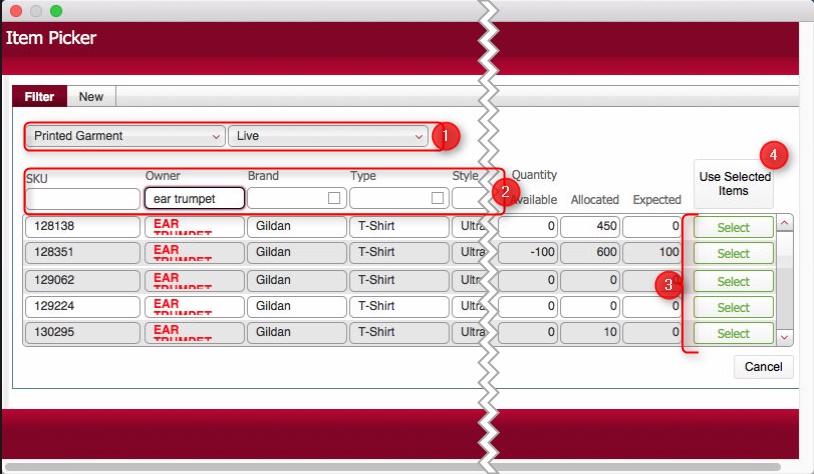The width and height of the screenshot is (814, 474).
Task: Click the empty SKU filter field
Action: click(x=82, y=199)
